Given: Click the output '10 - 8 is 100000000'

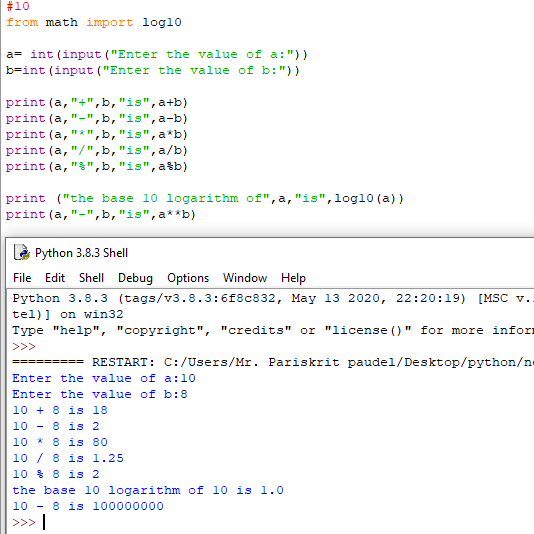Looking at the screenshot, I should (x=88, y=506).
